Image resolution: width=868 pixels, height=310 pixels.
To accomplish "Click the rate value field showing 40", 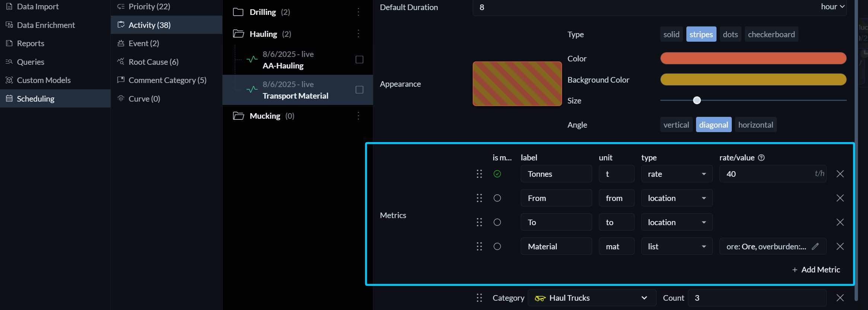I will (773, 174).
